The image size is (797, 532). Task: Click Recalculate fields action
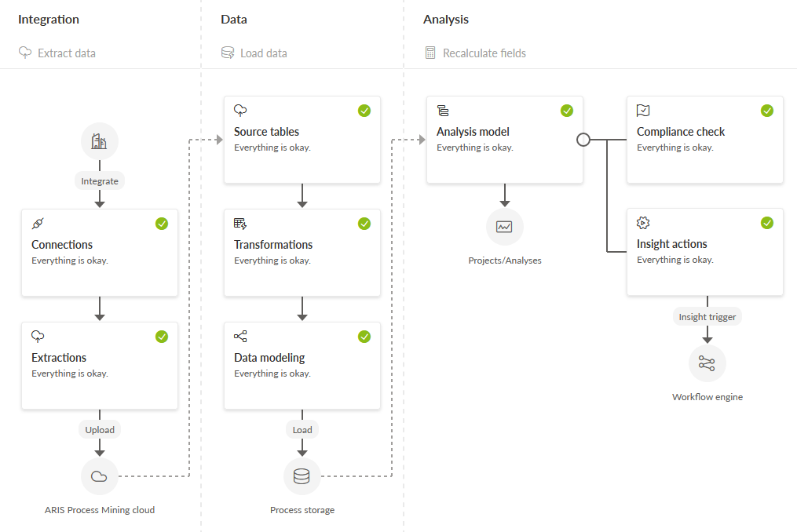pos(475,53)
